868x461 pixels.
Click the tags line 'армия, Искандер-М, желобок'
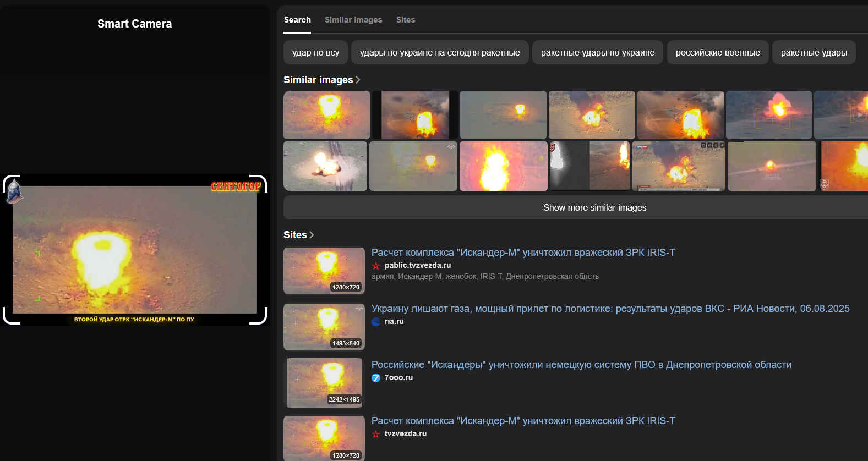pos(485,277)
